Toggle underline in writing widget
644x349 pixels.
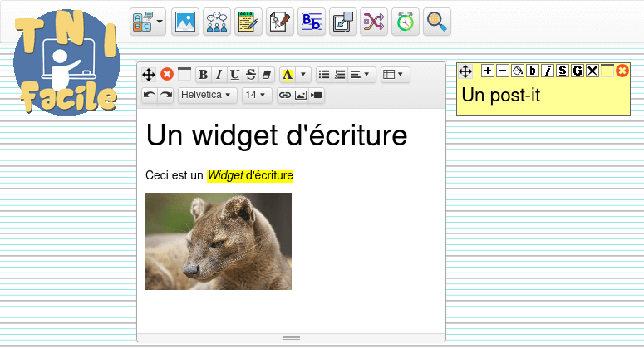click(x=235, y=75)
